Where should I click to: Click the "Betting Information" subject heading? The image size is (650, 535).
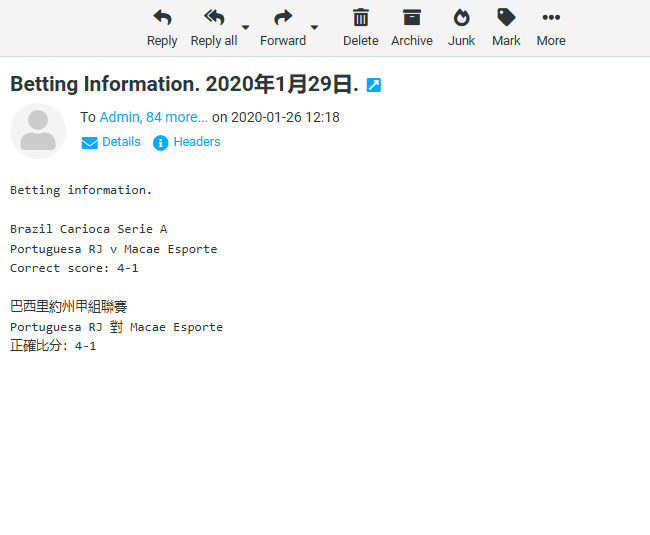coord(184,85)
